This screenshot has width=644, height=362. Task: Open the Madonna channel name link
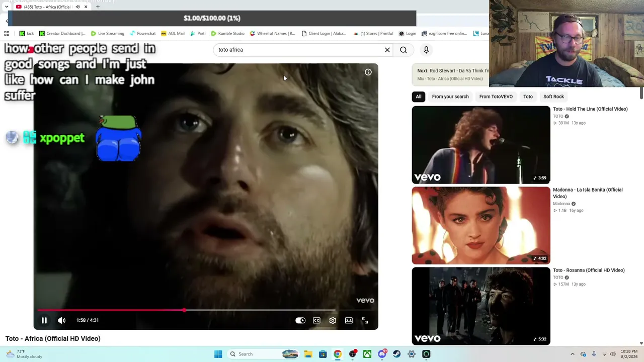pyautogui.click(x=561, y=204)
